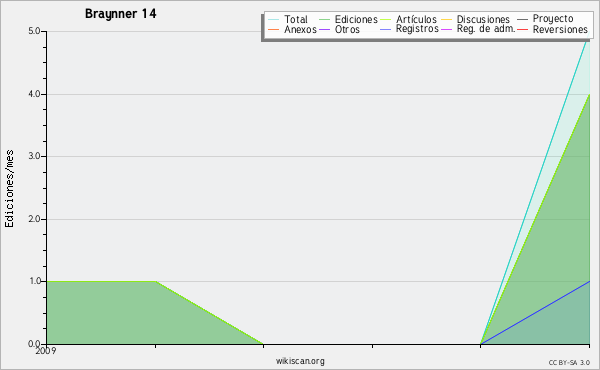
Task: Click the blue Registros line in the chart
Action: tap(536, 313)
